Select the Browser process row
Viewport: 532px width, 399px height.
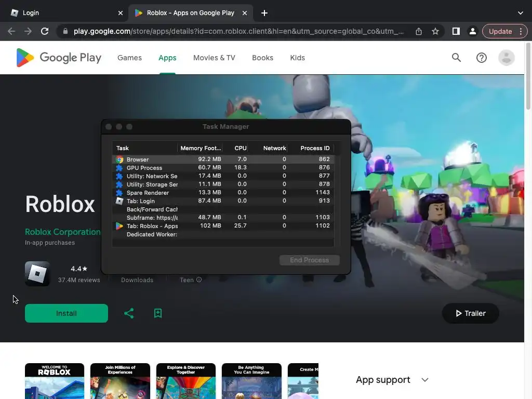click(x=223, y=159)
